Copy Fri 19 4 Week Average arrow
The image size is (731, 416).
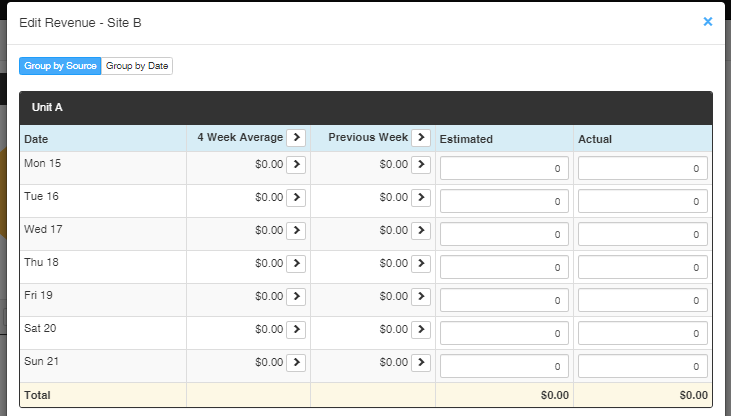296,297
